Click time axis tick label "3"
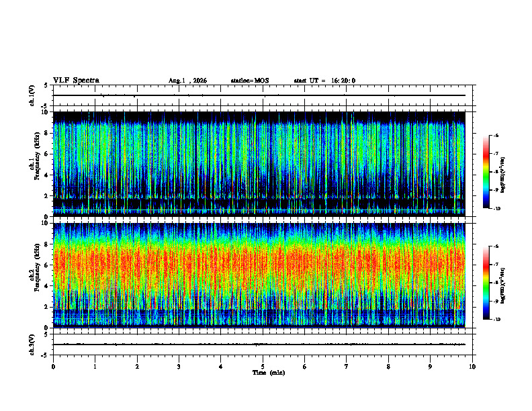This screenshot has width=532, height=411. (179, 367)
